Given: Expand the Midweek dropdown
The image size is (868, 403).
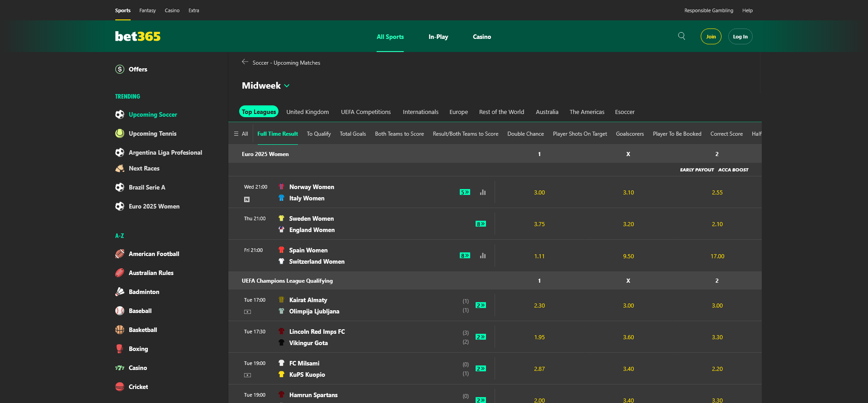Looking at the screenshot, I should point(266,85).
